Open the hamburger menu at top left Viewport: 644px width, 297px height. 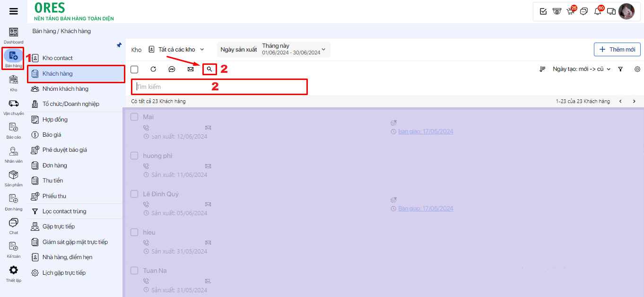tap(14, 11)
